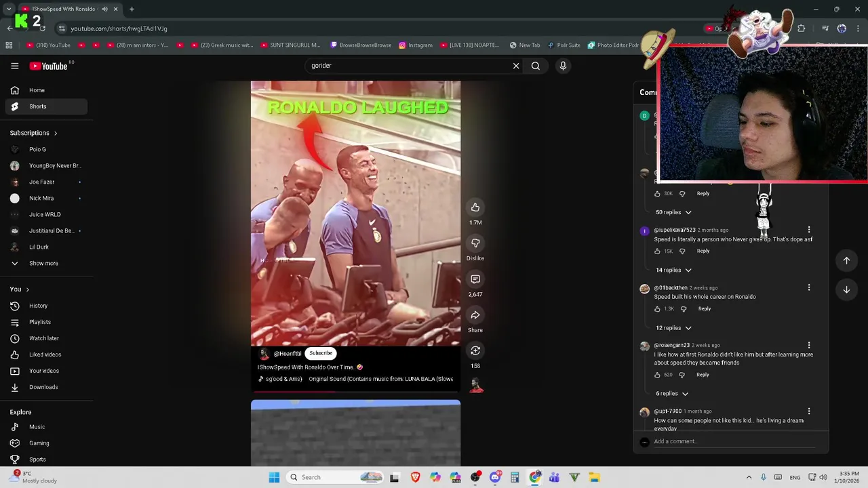Click the taskbar Search box
Viewport: 868px width, 488px height.
pyautogui.click(x=336, y=477)
